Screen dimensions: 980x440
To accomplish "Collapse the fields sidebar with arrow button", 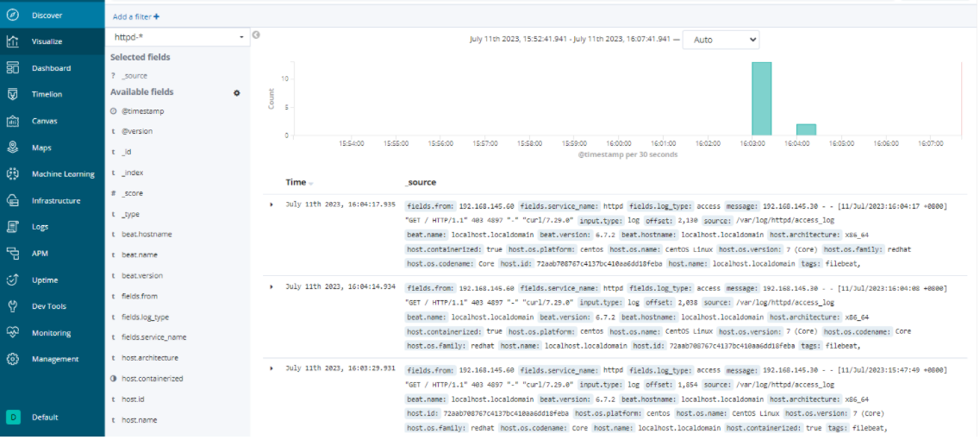I will point(256,35).
